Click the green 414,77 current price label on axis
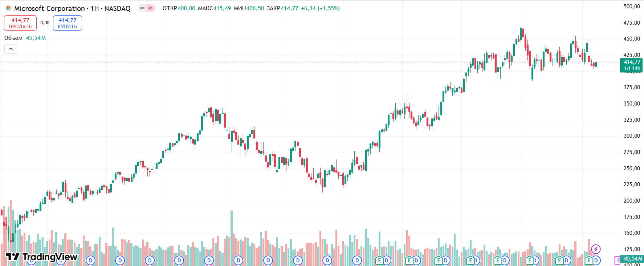This screenshot has height=266, width=644. coord(632,62)
